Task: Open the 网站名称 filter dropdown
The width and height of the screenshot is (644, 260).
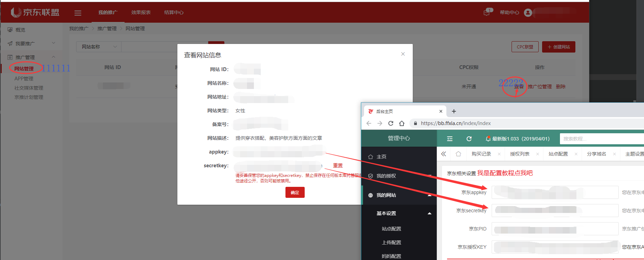Action: click(x=99, y=47)
